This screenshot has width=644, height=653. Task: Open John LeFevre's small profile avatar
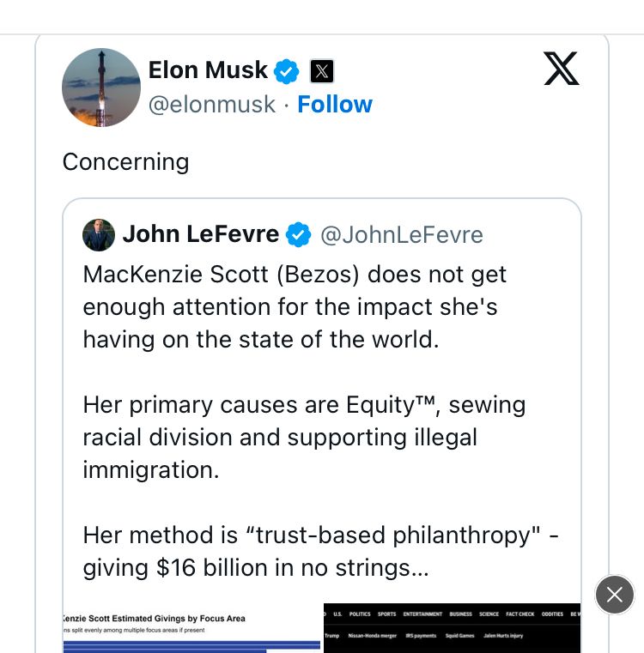(99, 235)
